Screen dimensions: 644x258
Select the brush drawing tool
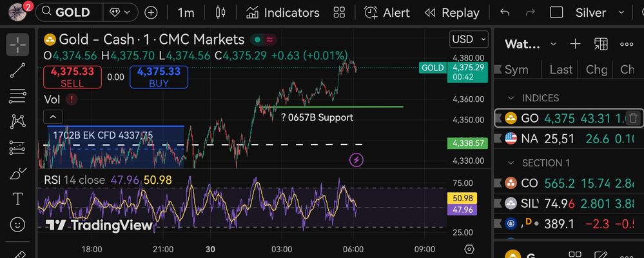point(17,174)
